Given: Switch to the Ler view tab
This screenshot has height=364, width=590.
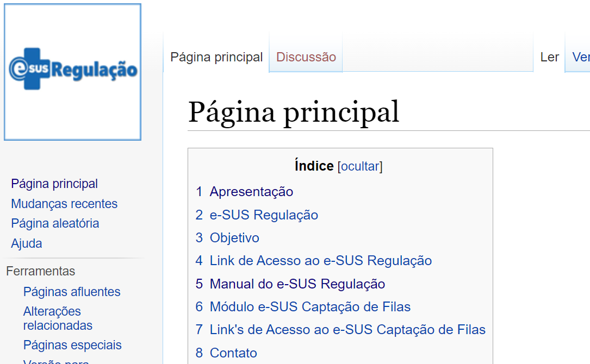Looking at the screenshot, I should (549, 57).
